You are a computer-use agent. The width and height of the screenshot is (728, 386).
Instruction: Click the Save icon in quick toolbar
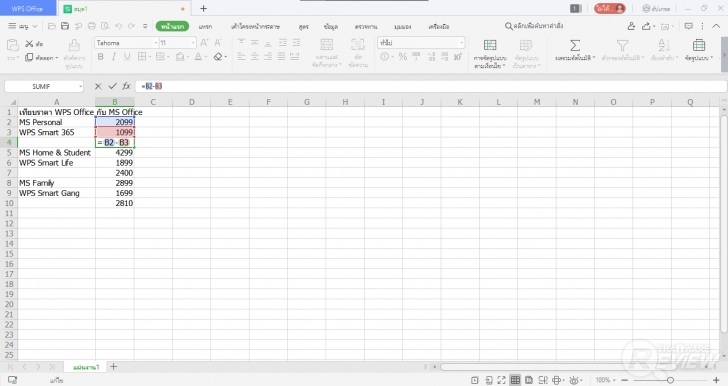[x=65, y=26]
